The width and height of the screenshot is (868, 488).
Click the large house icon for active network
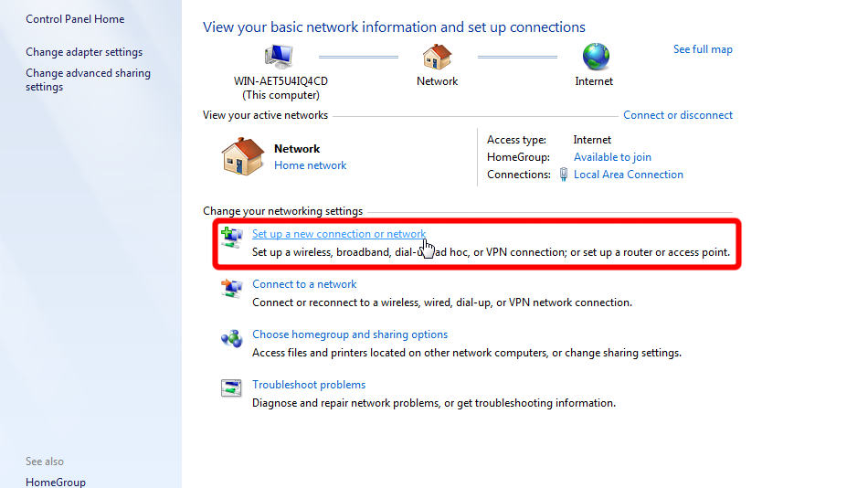(242, 156)
